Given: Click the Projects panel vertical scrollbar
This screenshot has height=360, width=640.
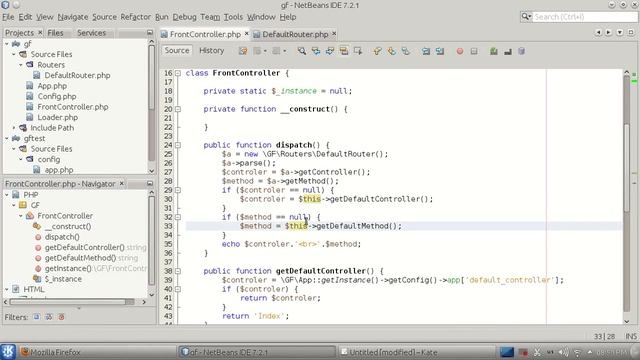Looking at the screenshot, I should [151, 78].
